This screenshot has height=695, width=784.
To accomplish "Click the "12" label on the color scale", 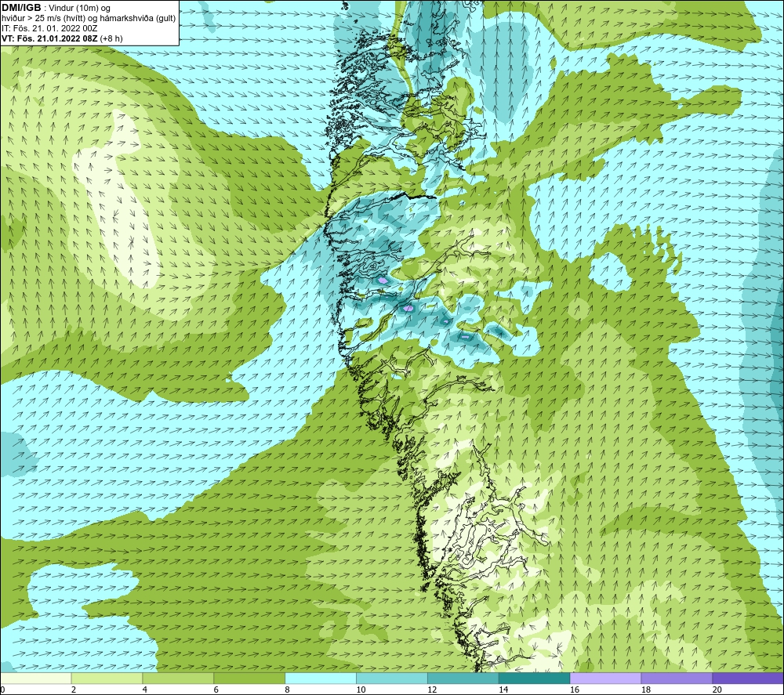I will 432,690.
